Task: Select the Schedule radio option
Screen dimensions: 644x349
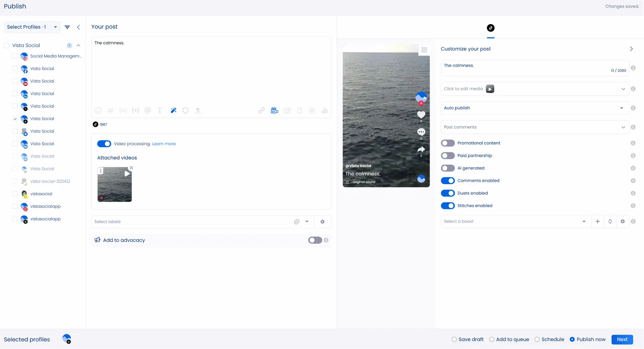Action: click(x=537, y=339)
